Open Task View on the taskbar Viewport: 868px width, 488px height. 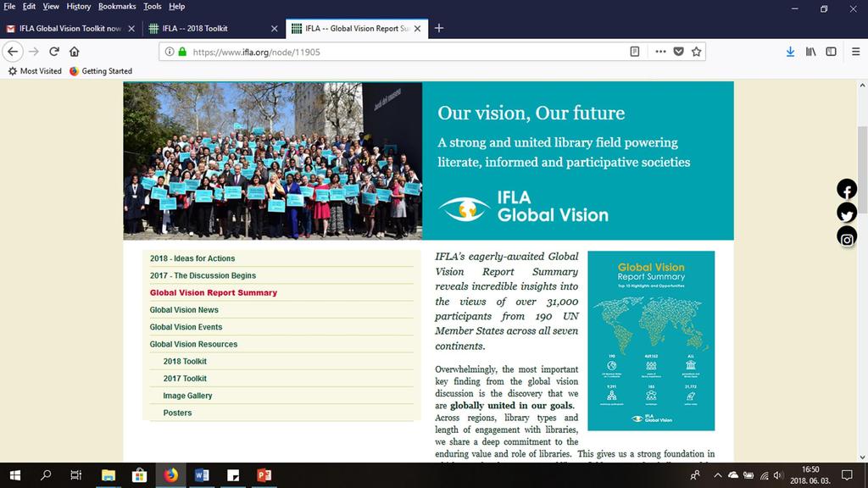pyautogui.click(x=76, y=475)
